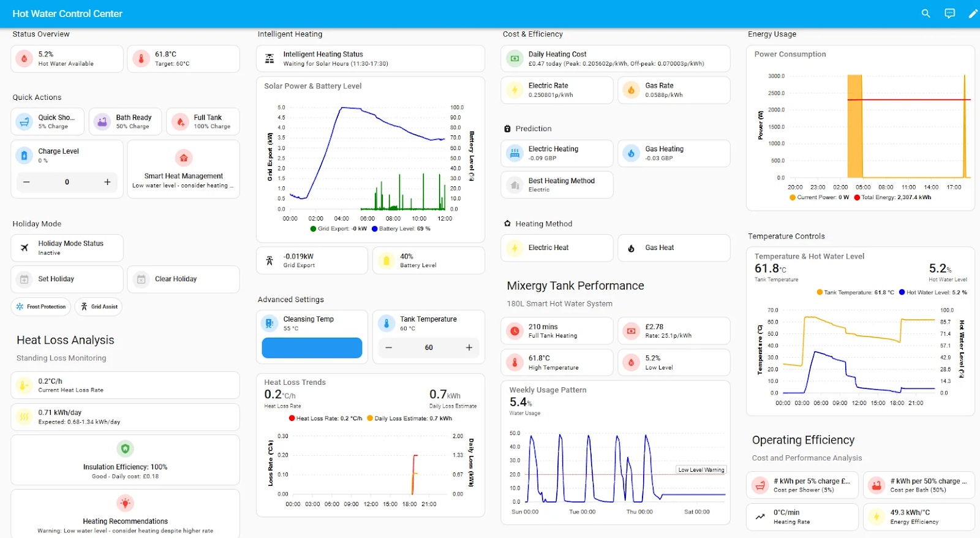Click the Daily Heating Cost cash icon
The image size is (980, 538).
point(514,59)
